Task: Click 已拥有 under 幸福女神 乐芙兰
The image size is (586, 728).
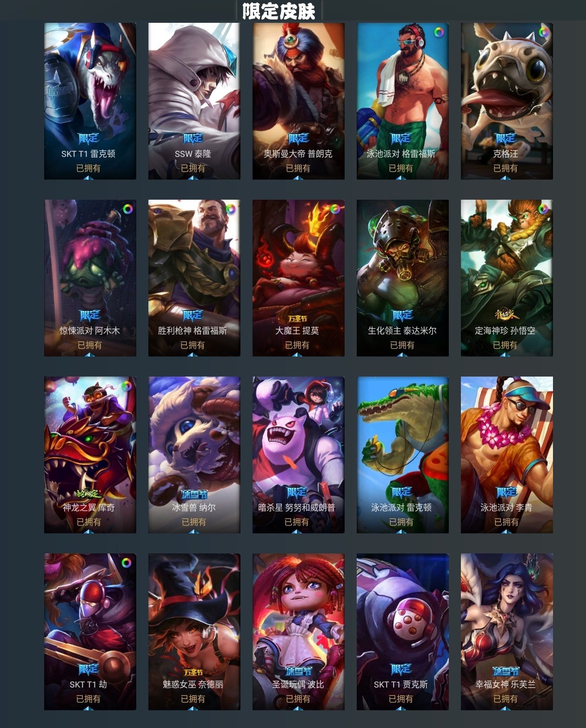Action: point(505,699)
